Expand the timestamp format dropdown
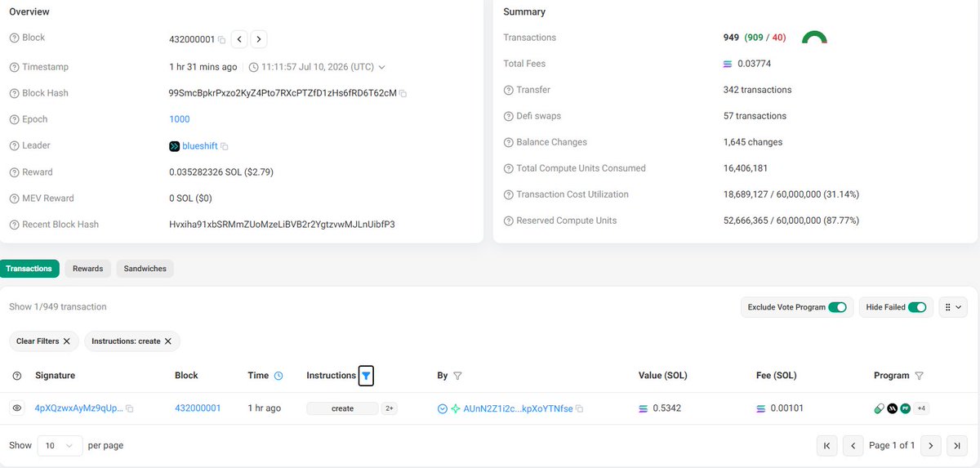Viewport: 980px width, 468px height. click(381, 67)
